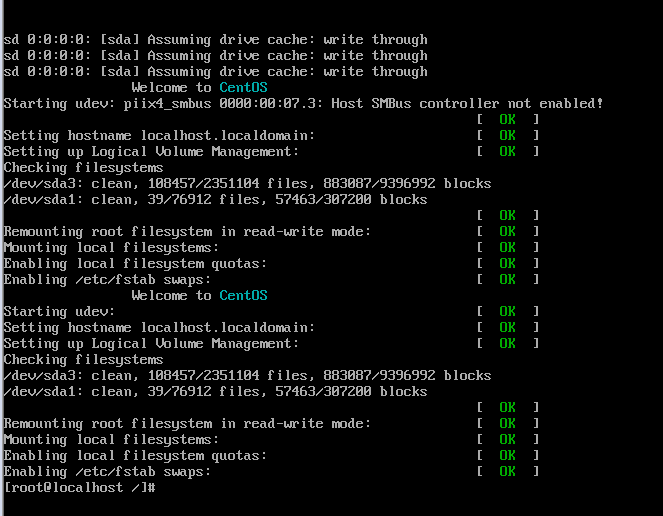Click the bare 'Starting udev:' text with nothing after the colon
This screenshot has width=663, height=516.
point(59,311)
